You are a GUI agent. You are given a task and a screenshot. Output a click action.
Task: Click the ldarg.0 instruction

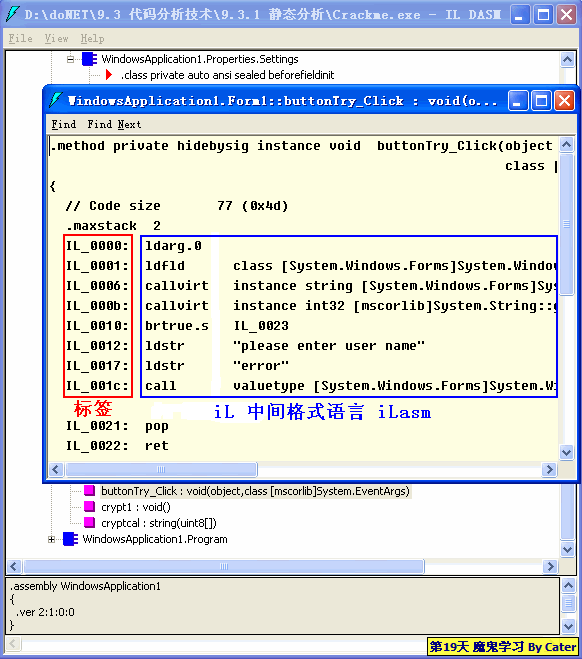pos(173,246)
